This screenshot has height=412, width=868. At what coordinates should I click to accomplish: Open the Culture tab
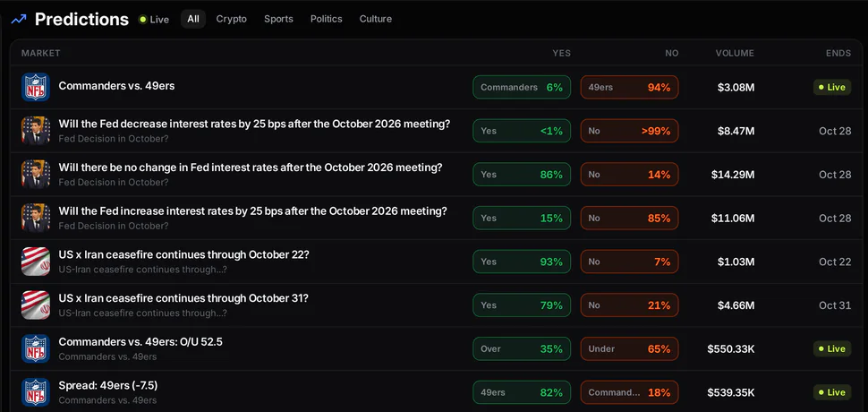375,19
